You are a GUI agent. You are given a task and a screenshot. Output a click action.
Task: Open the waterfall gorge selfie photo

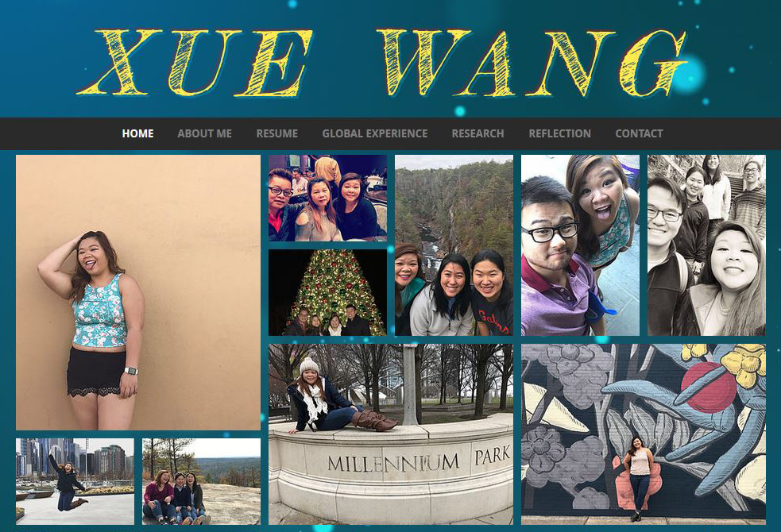click(454, 245)
